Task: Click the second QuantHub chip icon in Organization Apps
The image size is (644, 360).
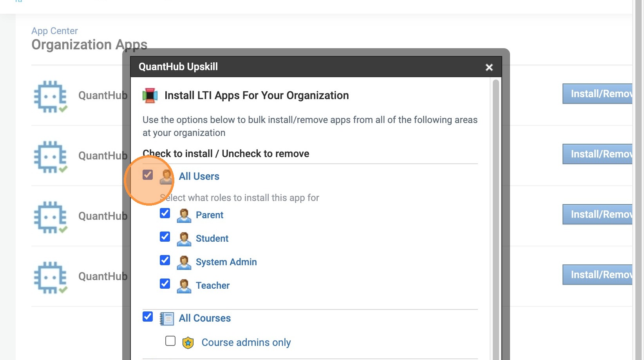Action: pyautogui.click(x=51, y=157)
